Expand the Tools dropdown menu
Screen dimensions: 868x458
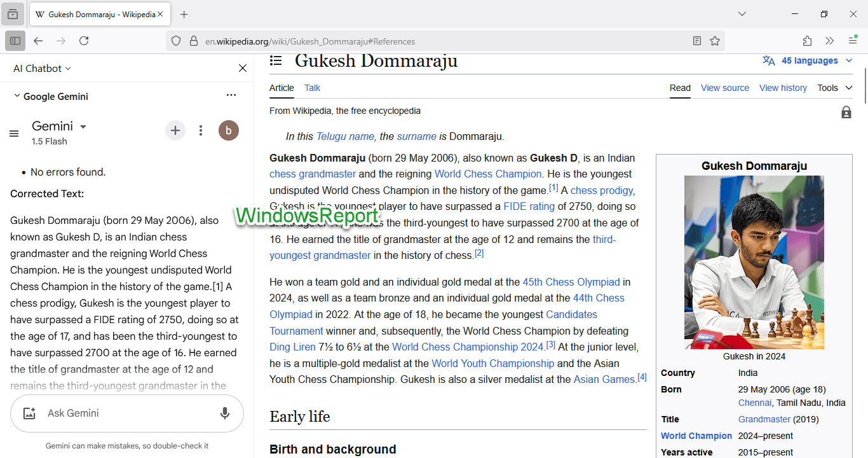click(835, 88)
